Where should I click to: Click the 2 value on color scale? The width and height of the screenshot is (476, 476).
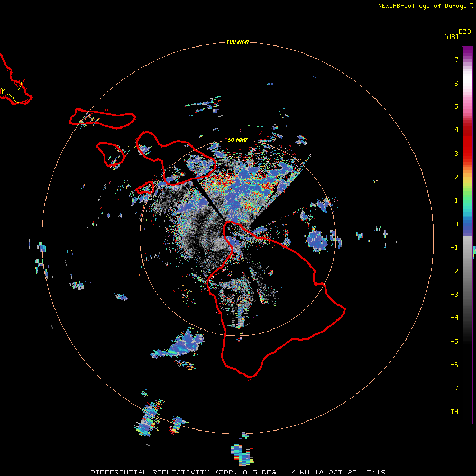[x=456, y=177]
